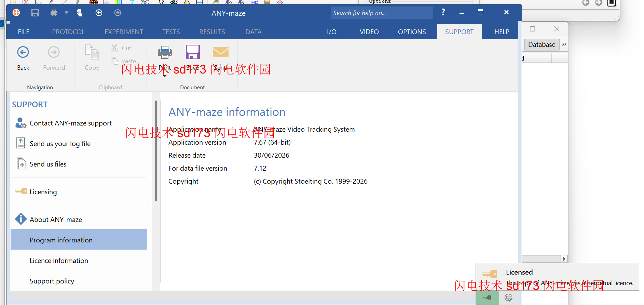Open the OPTIONS tab

(x=412, y=32)
